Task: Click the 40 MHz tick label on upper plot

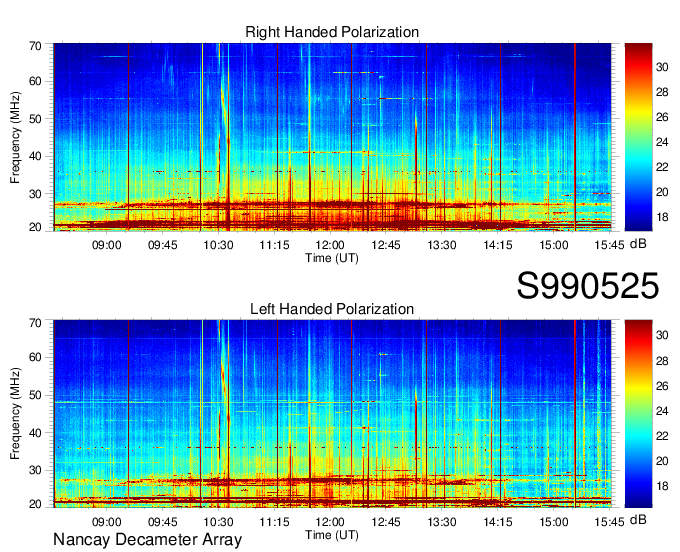Action: pyautogui.click(x=35, y=156)
